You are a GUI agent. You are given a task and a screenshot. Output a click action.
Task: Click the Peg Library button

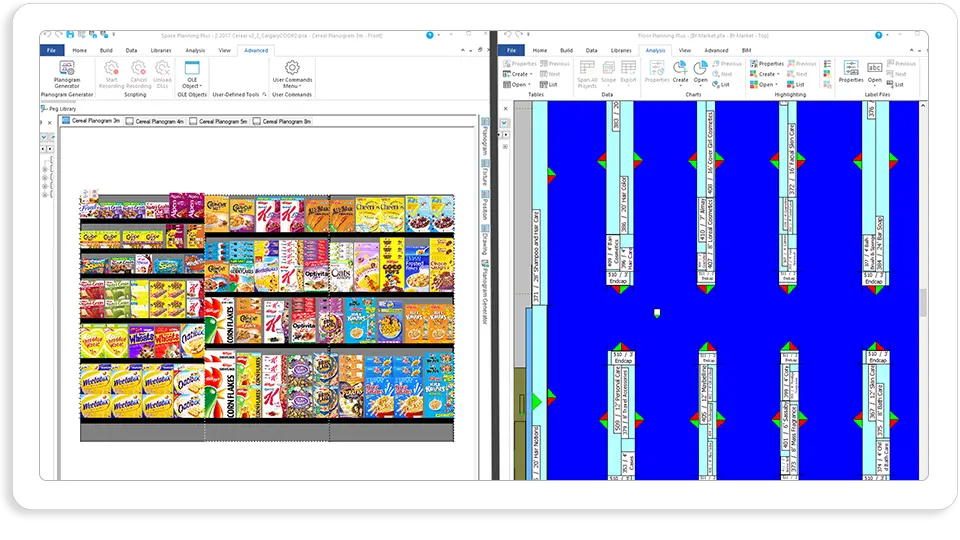[59, 108]
